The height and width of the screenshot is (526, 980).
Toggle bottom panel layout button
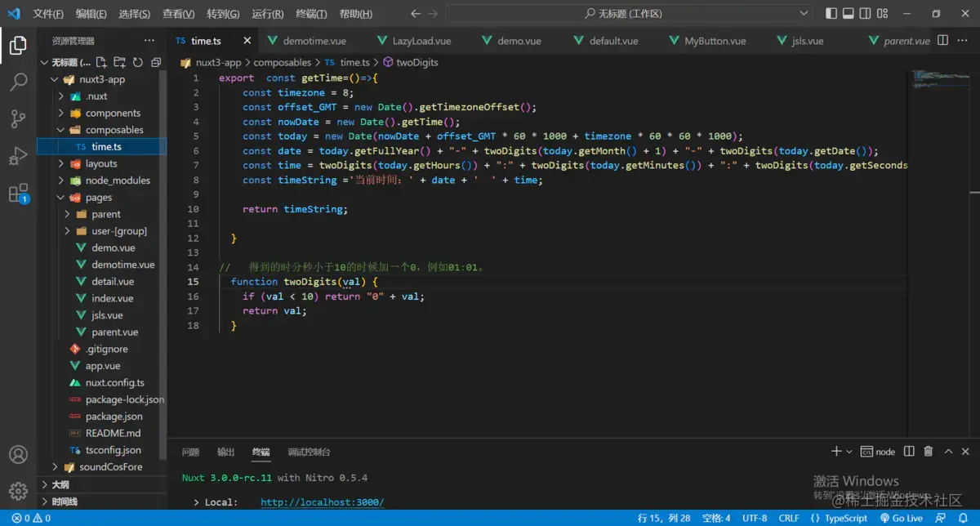[x=849, y=14]
